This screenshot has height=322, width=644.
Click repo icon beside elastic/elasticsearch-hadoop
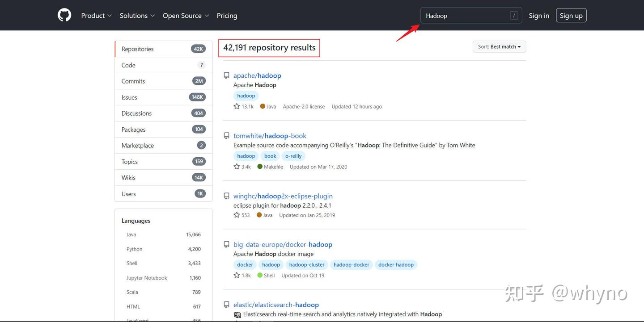point(227,305)
